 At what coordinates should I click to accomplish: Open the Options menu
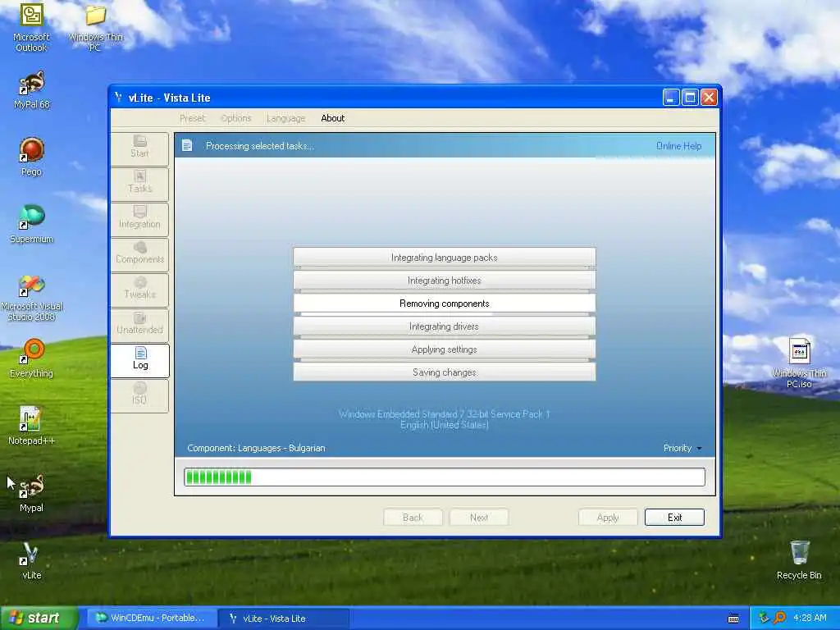[x=235, y=118]
